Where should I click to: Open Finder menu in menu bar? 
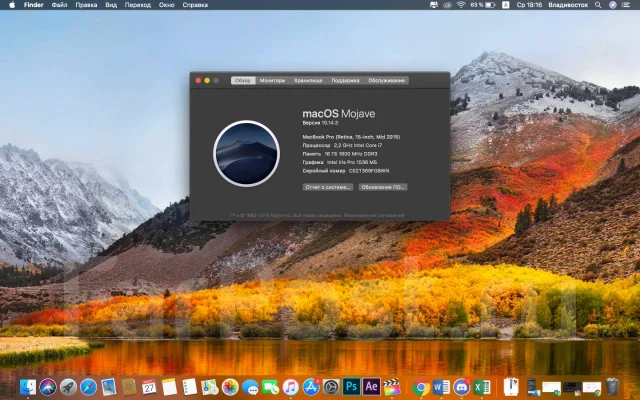[33, 5]
